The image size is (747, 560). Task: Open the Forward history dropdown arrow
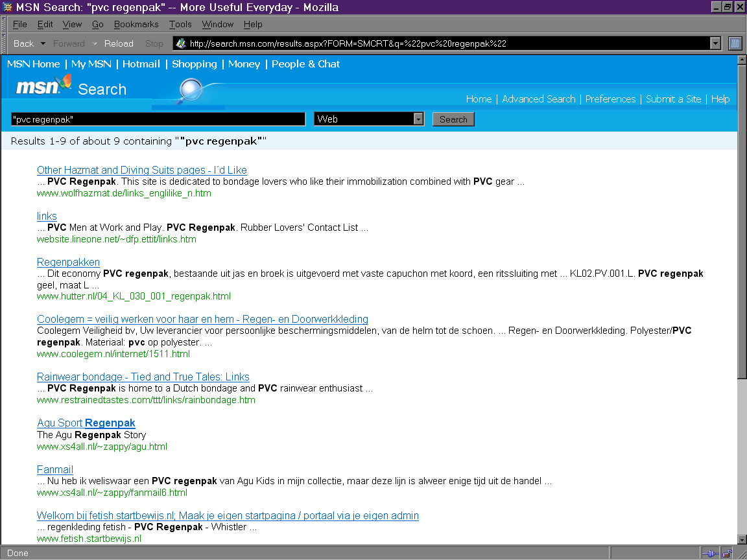(94, 43)
